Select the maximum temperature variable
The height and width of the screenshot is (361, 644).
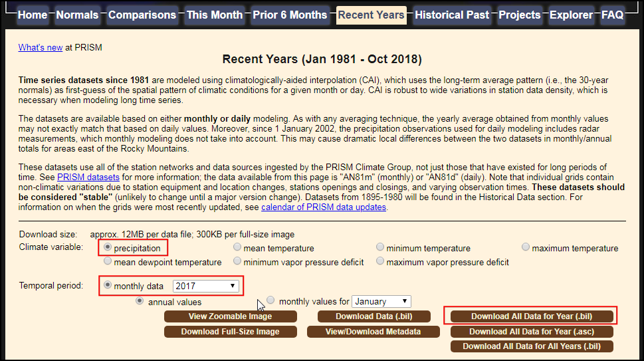click(x=526, y=247)
